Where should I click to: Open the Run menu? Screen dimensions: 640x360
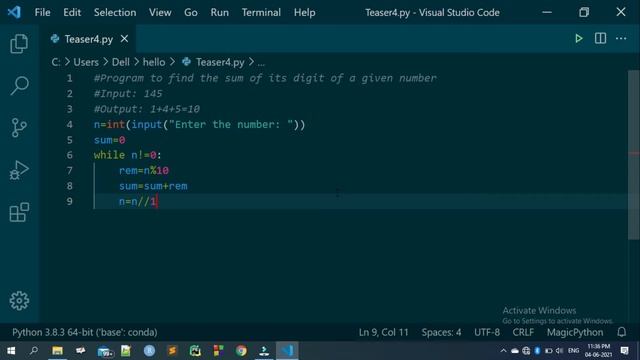tap(220, 13)
